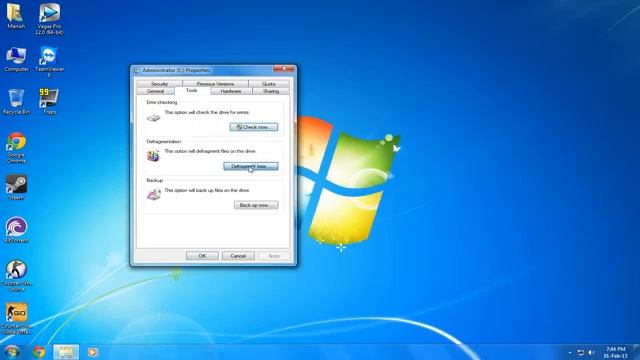Click the network icon in system tray
Screen dimensions: 640x360
tap(580, 352)
